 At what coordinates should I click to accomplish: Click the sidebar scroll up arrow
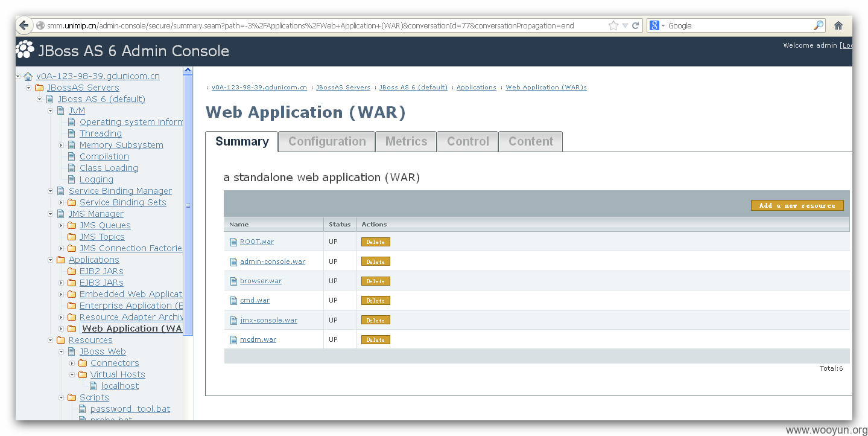pos(188,71)
